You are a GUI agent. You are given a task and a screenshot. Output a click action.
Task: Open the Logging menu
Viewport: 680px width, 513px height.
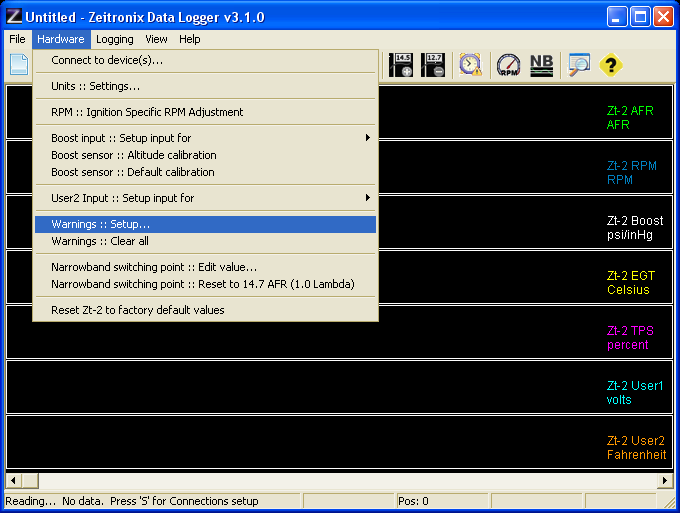point(115,39)
